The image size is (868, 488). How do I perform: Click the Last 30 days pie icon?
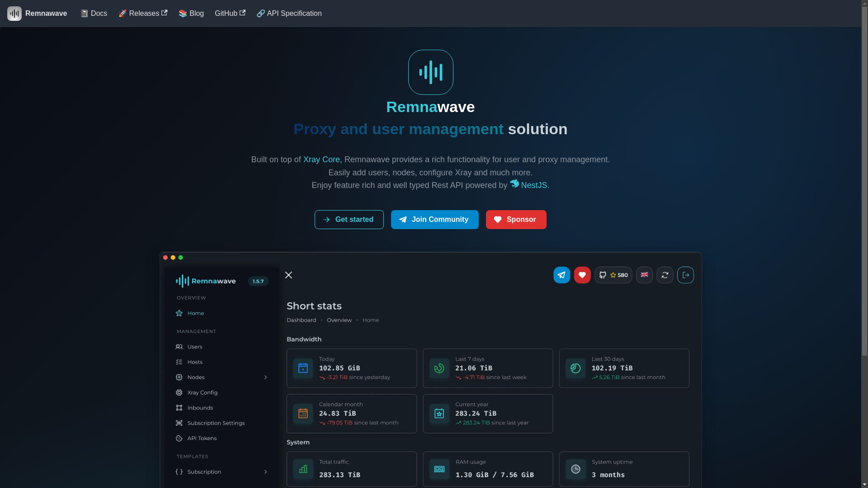(x=576, y=368)
